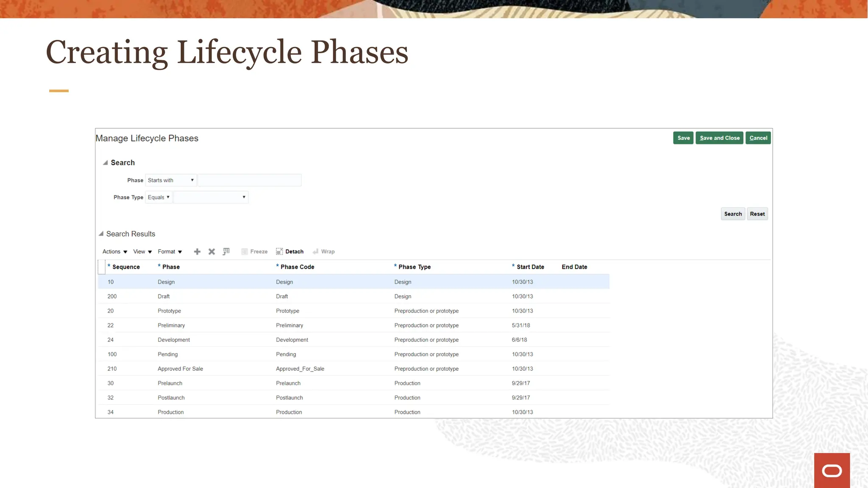The width and height of the screenshot is (868, 488).
Task: Select the Development phase cell
Action: (x=174, y=340)
